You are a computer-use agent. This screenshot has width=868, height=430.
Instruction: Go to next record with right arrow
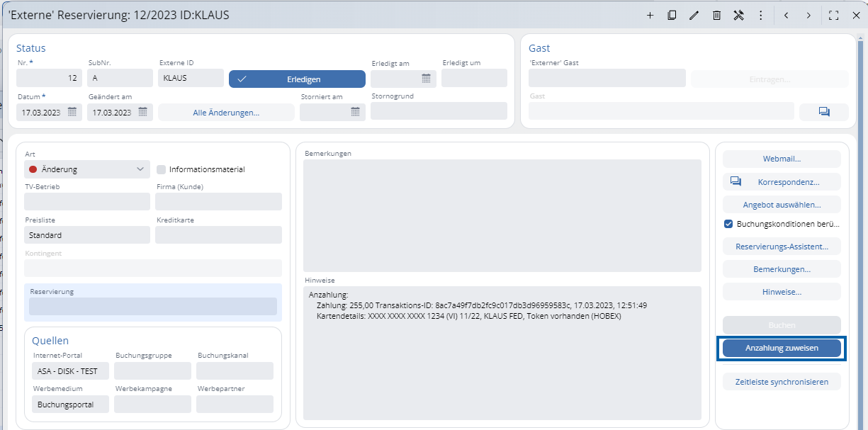808,16
